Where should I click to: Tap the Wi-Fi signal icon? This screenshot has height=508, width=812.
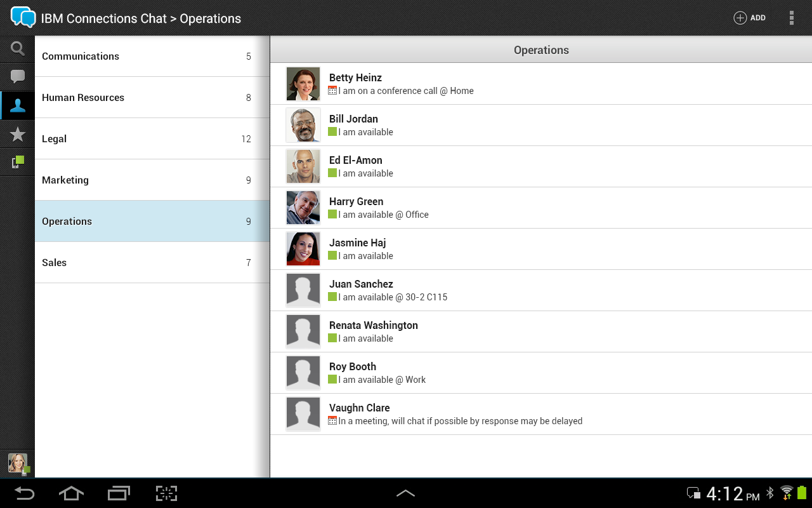[787, 493]
